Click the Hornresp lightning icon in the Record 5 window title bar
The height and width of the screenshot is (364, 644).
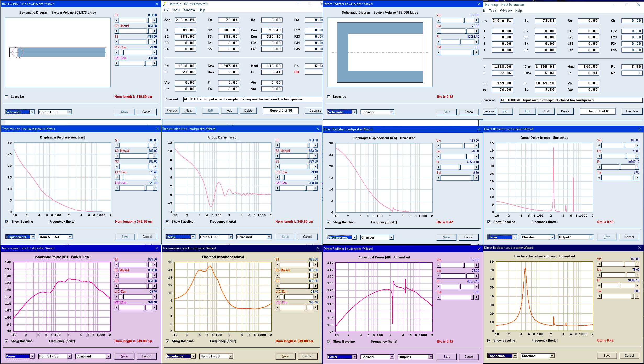pyautogui.click(x=165, y=4)
